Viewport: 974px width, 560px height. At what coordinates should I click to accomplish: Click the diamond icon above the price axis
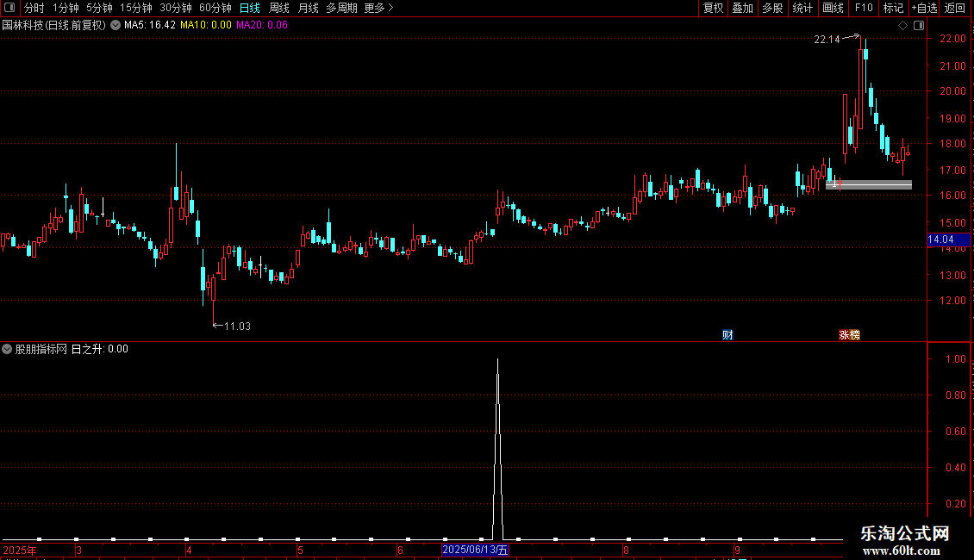[903, 26]
